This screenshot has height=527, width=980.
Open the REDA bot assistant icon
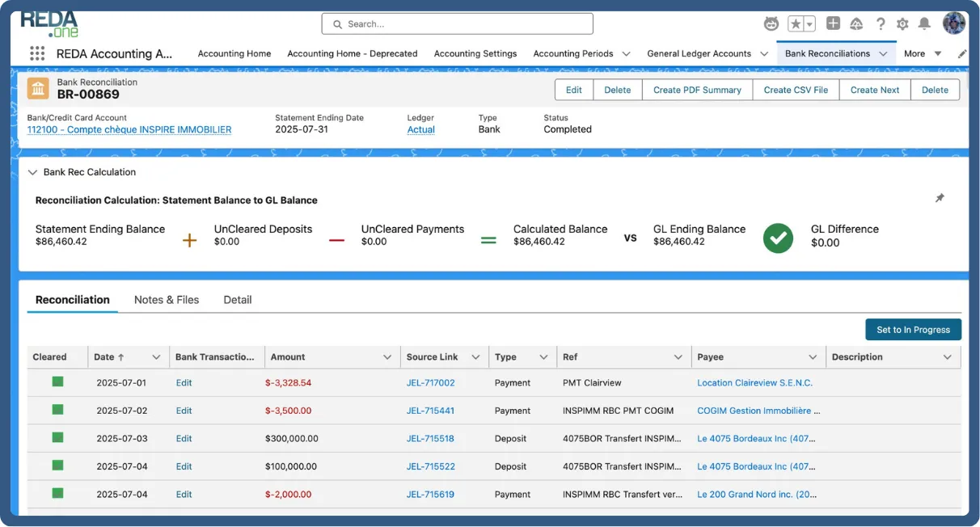771,23
